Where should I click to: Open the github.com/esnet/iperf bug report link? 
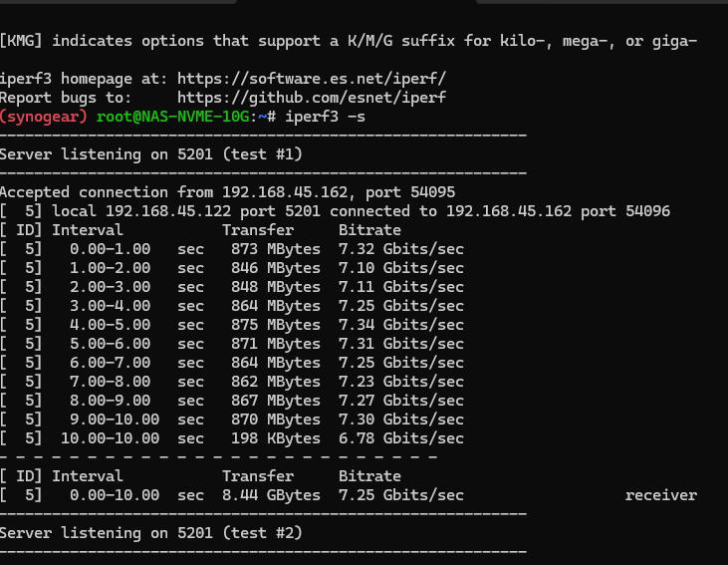click(x=312, y=98)
